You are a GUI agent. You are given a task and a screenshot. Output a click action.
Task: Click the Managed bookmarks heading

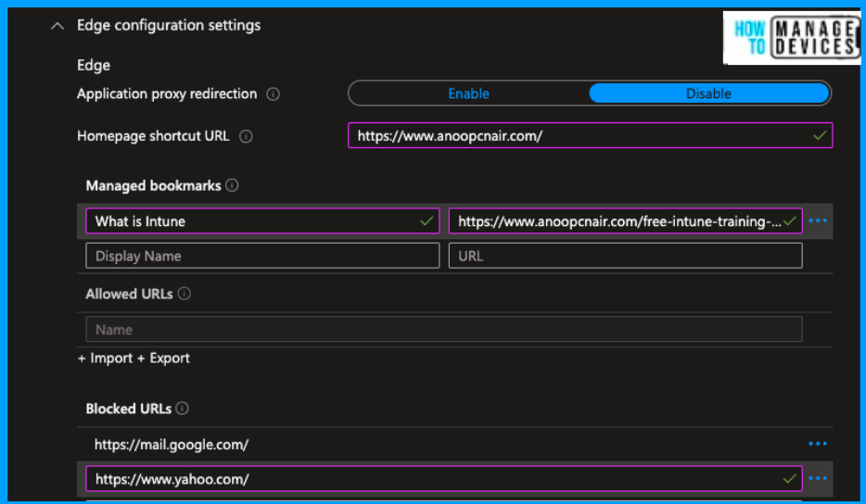point(153,185)
